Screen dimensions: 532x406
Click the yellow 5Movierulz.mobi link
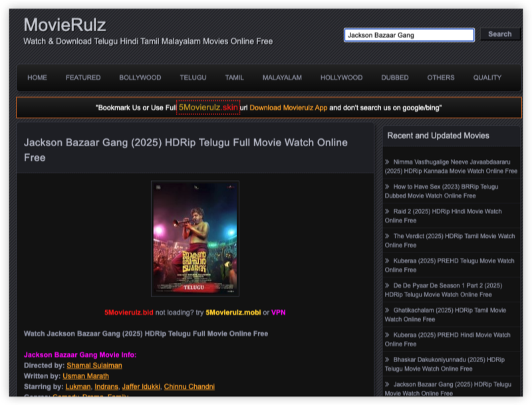[233, 312]
